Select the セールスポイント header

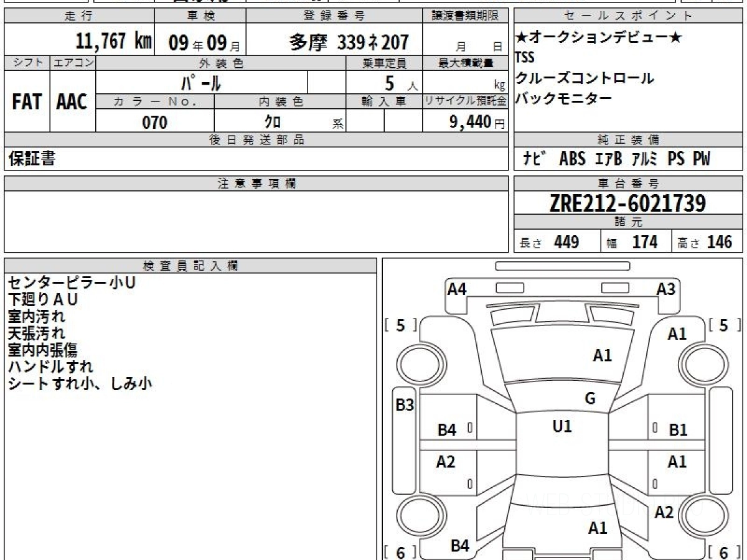click(627, 16)
